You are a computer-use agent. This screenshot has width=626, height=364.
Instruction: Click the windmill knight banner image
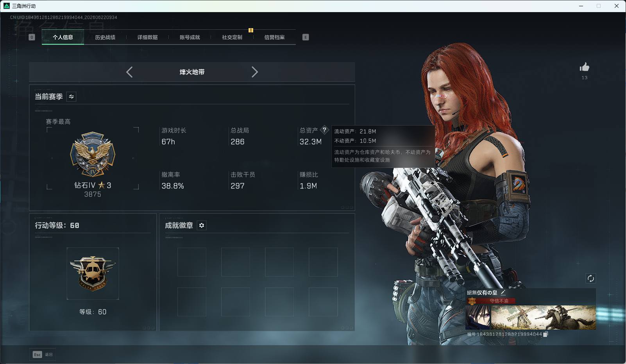point(543,318)
